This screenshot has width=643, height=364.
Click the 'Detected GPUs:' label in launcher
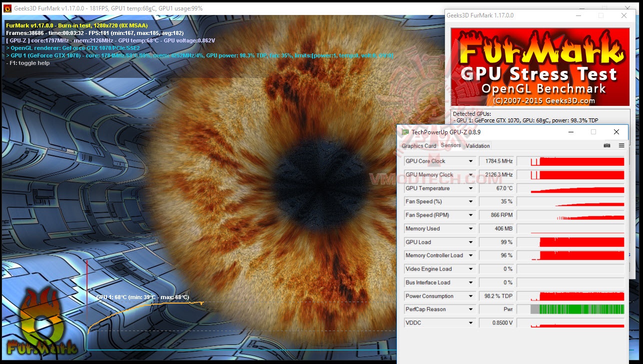click(472, 114)
